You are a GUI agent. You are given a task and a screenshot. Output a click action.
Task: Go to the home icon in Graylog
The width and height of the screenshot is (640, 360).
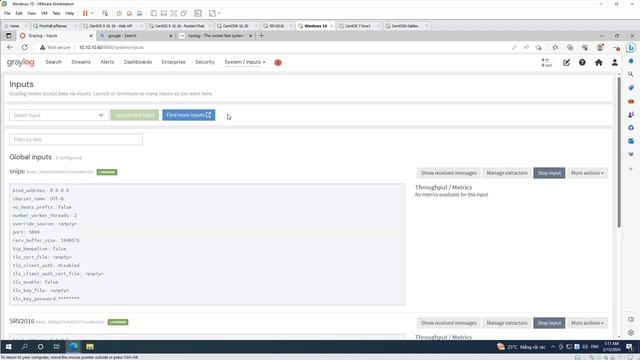pyautogui.click(x=598, y=62)
